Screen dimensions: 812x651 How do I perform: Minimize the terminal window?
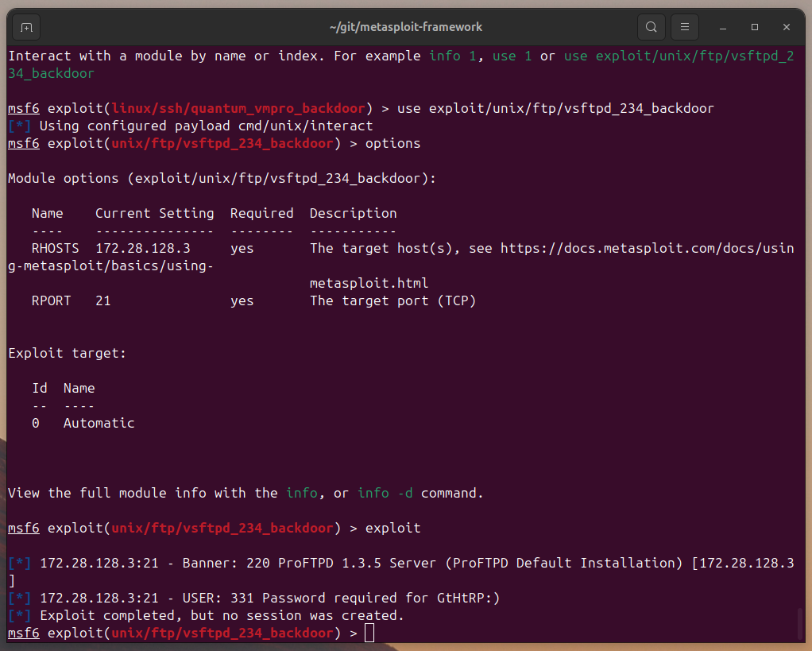(723, 27)
